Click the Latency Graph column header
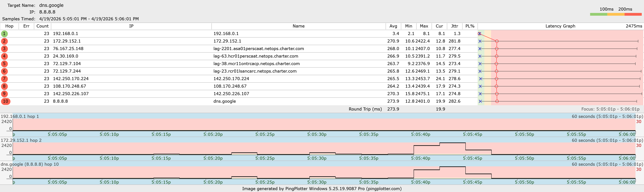The image size is (644, 192). 560,26
